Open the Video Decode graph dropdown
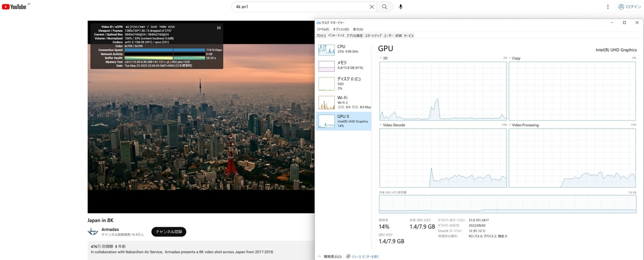 (x=392, y=125)
